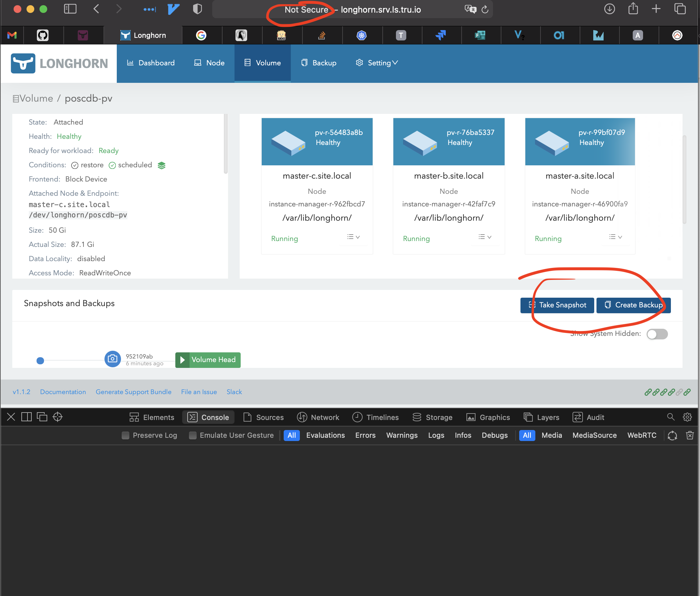Viewport: 700px width, 596px height.
Task: Click the search magnifier in Web Inspector
Action: pyautogui.click(x=671, y=417)
